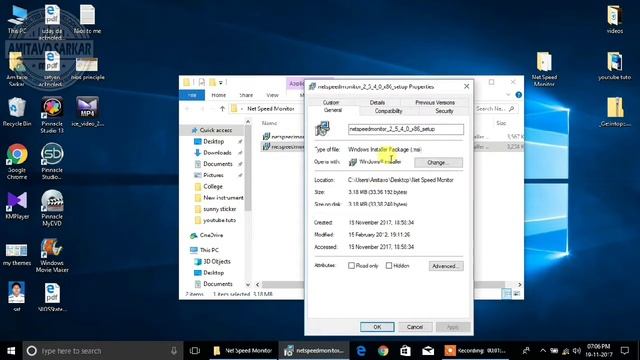This screenshot has height=360, width=640.
Task: Open Pinnacle Studio 13 desktop shortcut
Action: click(x=52, y=116)
